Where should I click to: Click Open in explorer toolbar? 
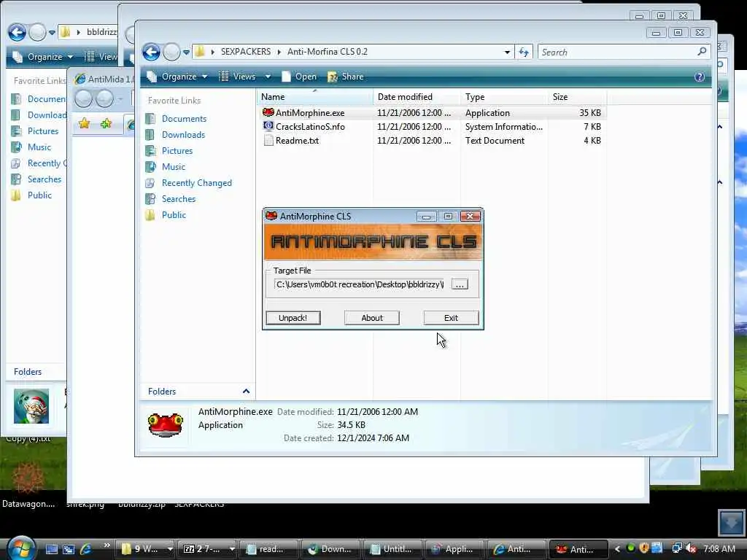[298, 76]
